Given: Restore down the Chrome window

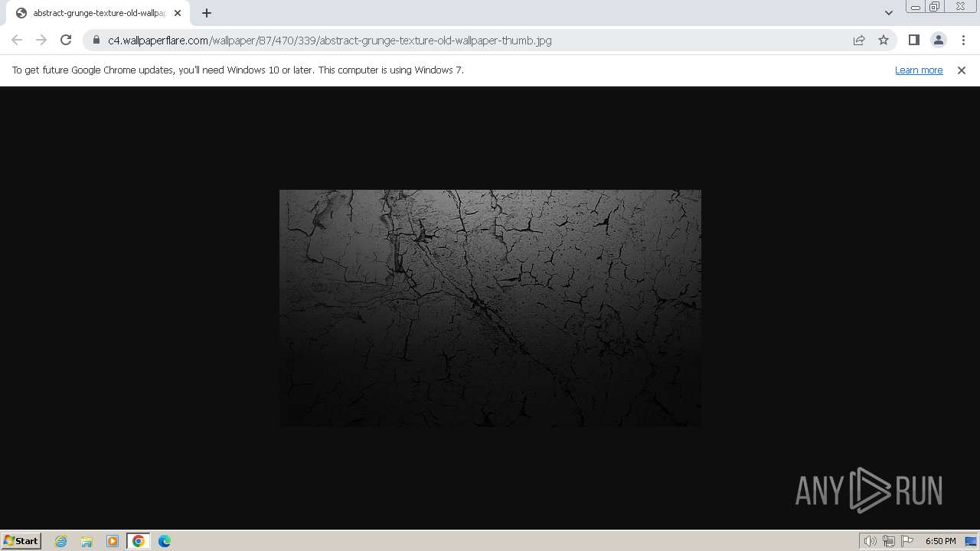Looking at the screenshot, I should point(934,7).
